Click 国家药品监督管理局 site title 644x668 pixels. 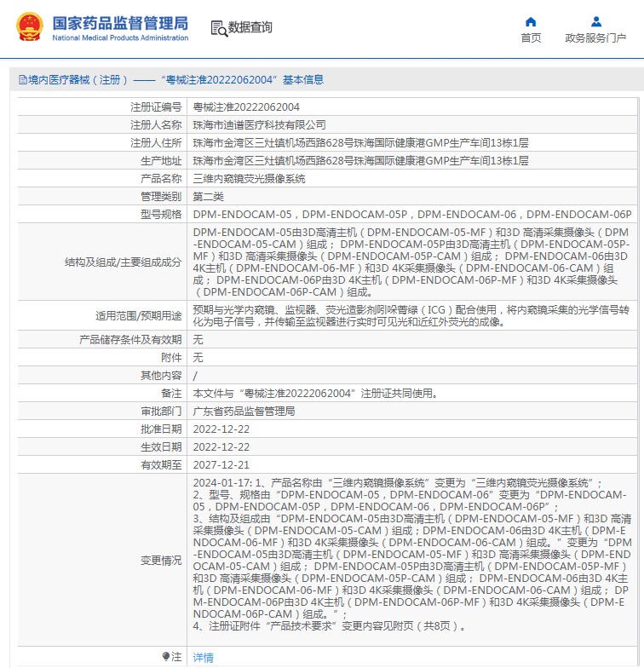(120, 23)
